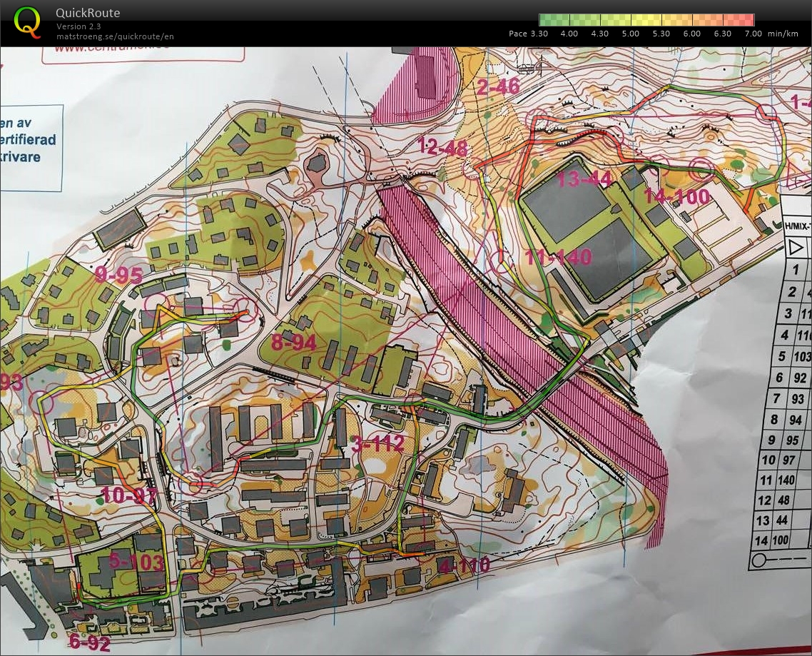This screenshot has width=812, height=656.
Task: Click the 9-95 control label on map
Action: click(x=118, y=275)
